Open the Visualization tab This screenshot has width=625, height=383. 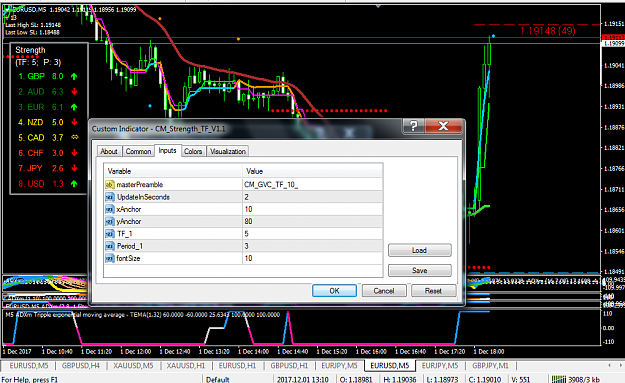(x=228, y=151)
